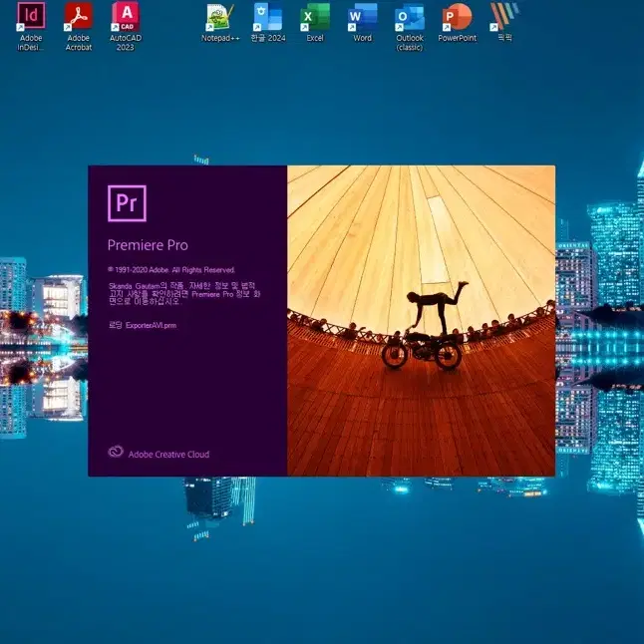Click the Word desktop icon
The image size is (644, 644).
click(362, 23)
